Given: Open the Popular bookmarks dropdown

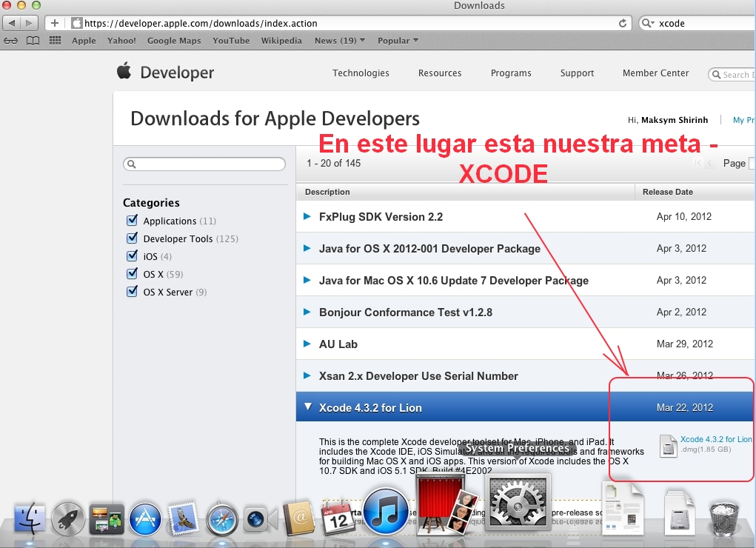Looking at the screenshot, I should tap(397, 41).
